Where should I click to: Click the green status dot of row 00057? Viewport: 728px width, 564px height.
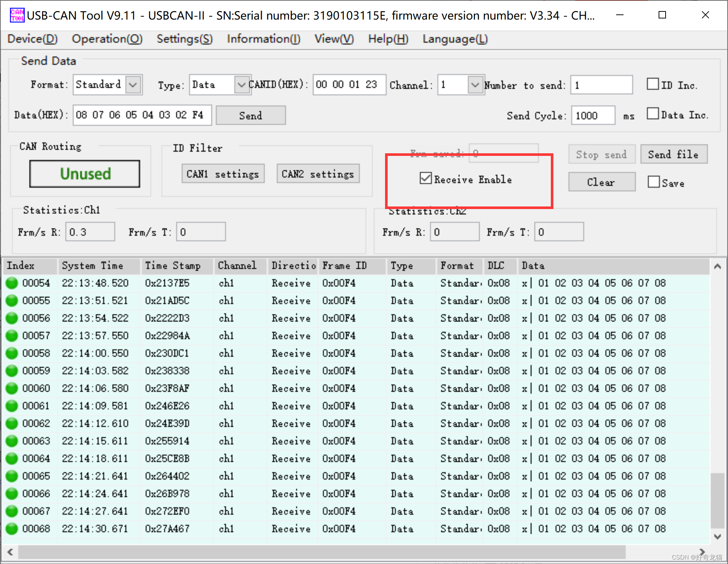pyautogui.click(x=12, y=336)
